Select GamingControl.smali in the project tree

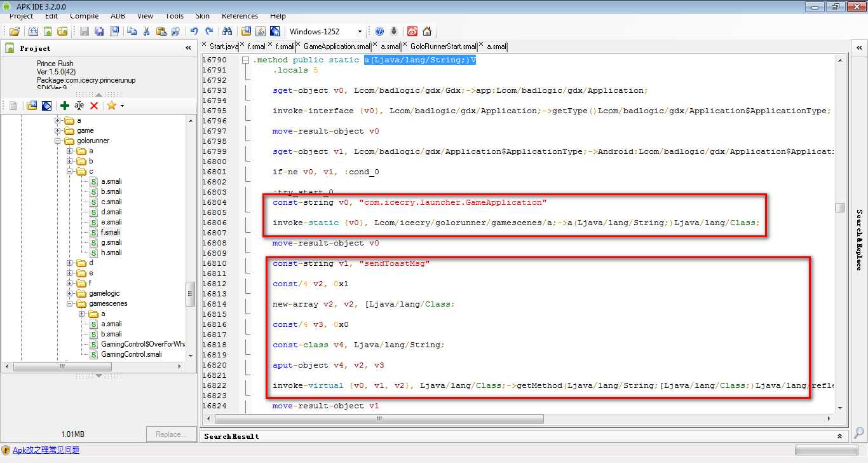(131, 354)
